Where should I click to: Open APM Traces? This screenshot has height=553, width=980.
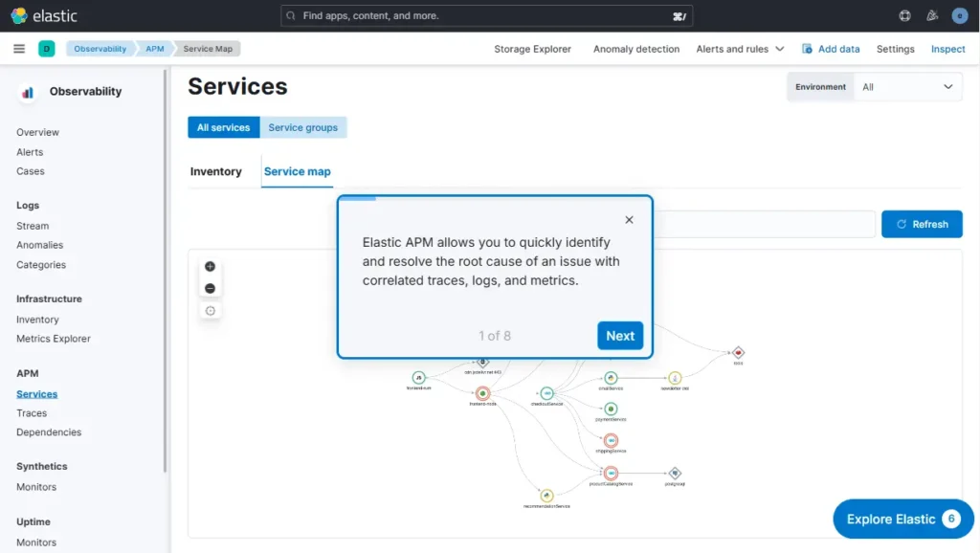pos(32,413)
